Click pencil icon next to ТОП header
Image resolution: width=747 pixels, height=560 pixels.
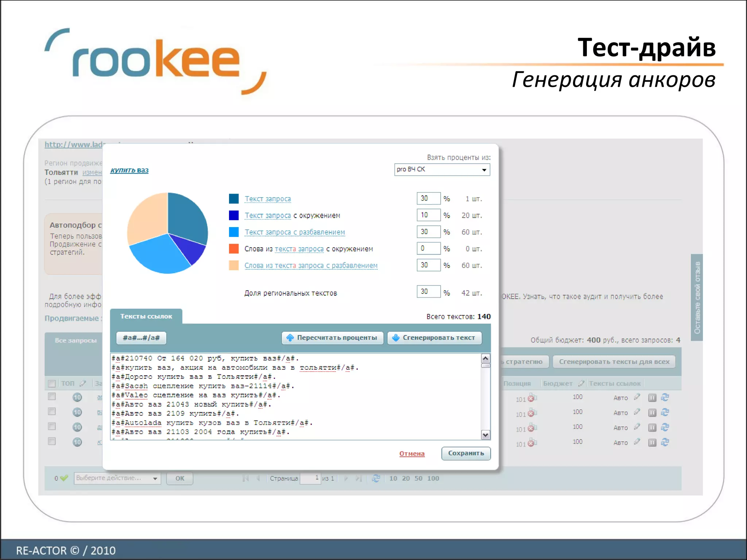[83, 383]
